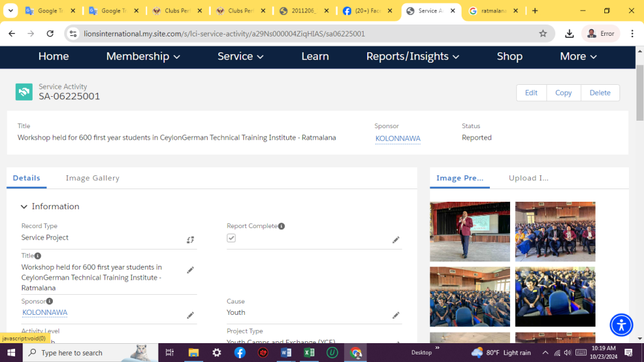Click the Windows search box
The width and height of the screenshot is (644, 362).
click(91, 353)
